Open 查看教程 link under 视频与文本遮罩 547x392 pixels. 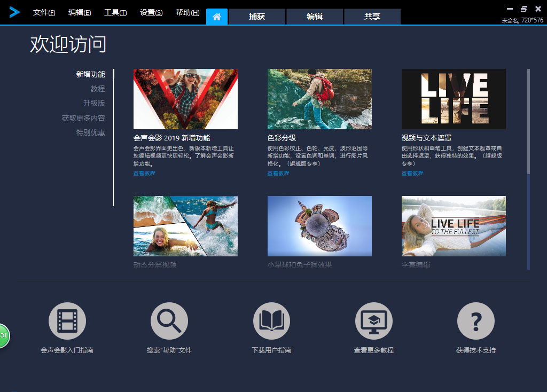pyautogui.click(x=412, y=174)
